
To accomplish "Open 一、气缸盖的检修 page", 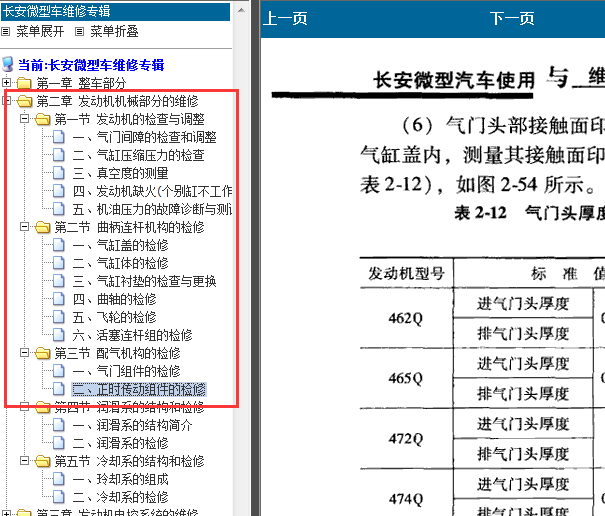I will [x=120, y=245].
